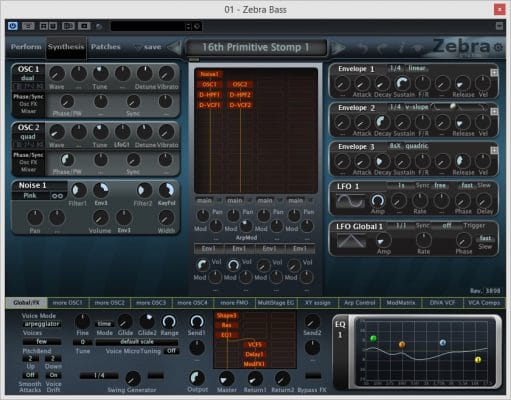This screenshot has height=400, width=511.
Task: Click the PitchBend Up value field
Action: point(30,359)
